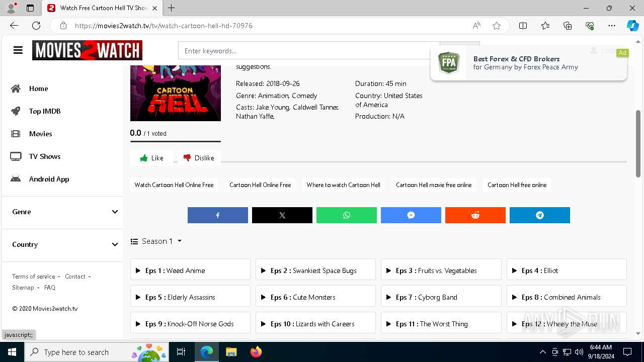Screen dimensions: 644x362
Task: Launch Firefox from the taskbar
Action: point(256,352)
